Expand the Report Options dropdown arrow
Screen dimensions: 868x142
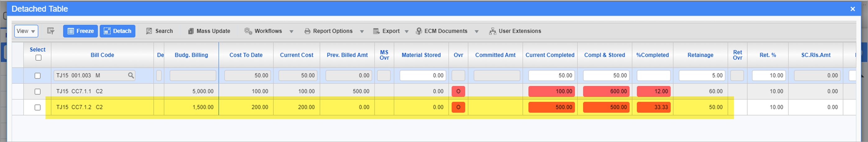tap(362, 31)
